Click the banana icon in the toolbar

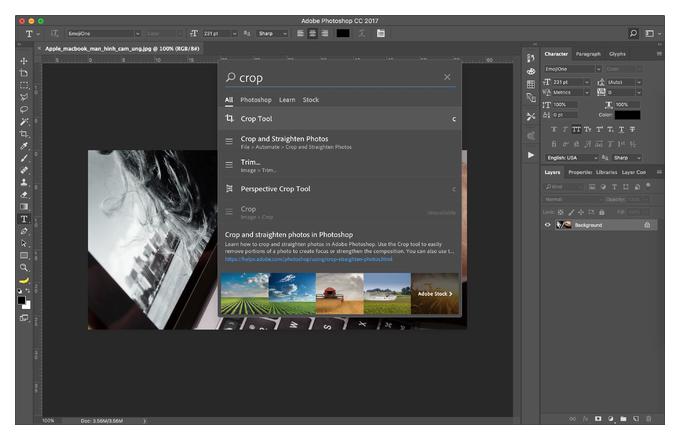[x=24, y=280]
